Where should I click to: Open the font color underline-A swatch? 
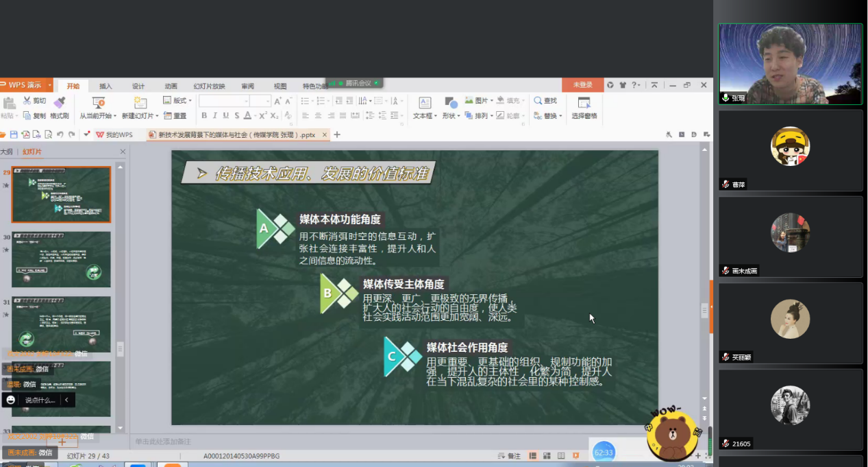pos(248,116)
